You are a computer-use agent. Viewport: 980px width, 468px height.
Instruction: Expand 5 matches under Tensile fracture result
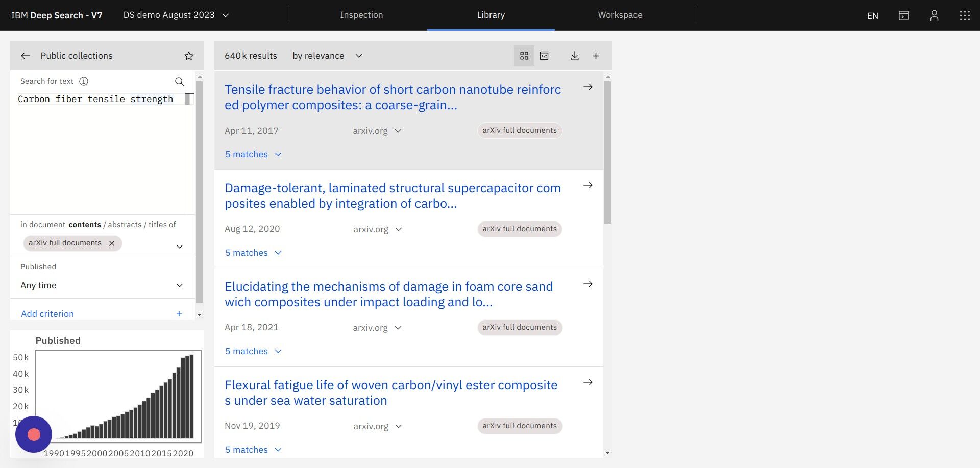pyautogui.click(x=254, y=154)
